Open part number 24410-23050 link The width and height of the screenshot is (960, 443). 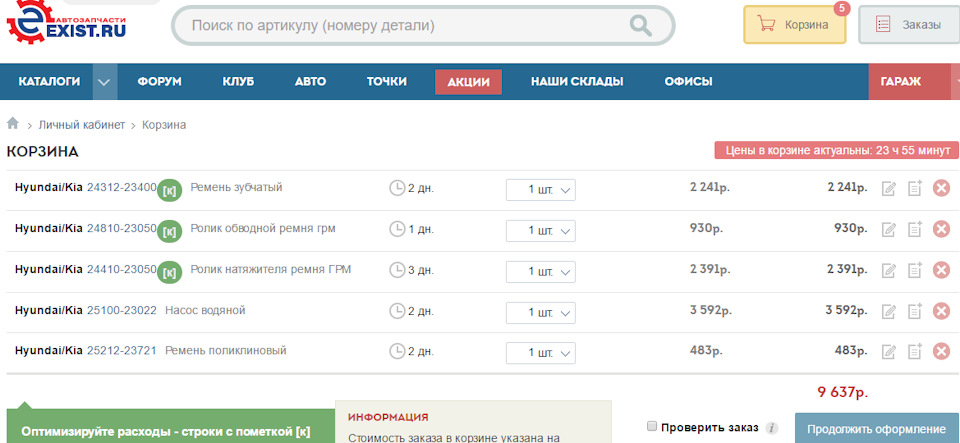click(x=122, y=269)
